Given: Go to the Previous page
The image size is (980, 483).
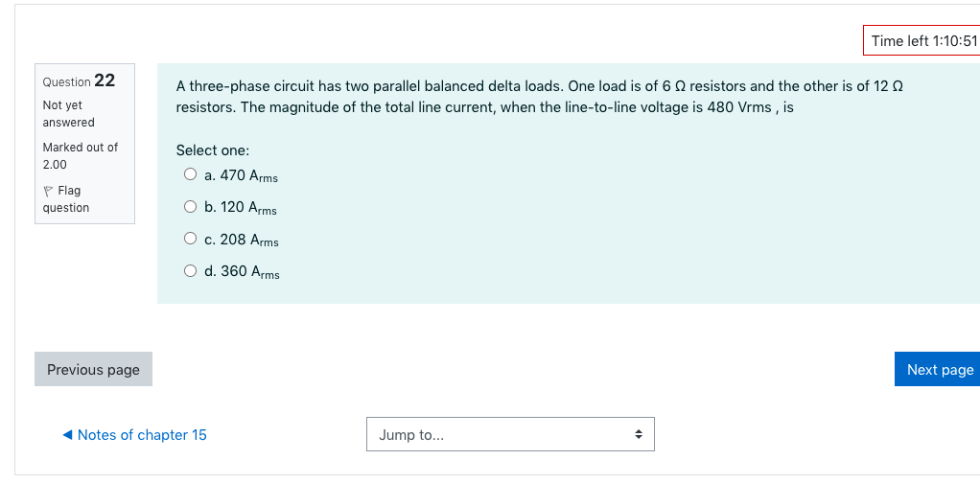Looking at the screenshot, I should pyautogui.click(x=93, y=370).
